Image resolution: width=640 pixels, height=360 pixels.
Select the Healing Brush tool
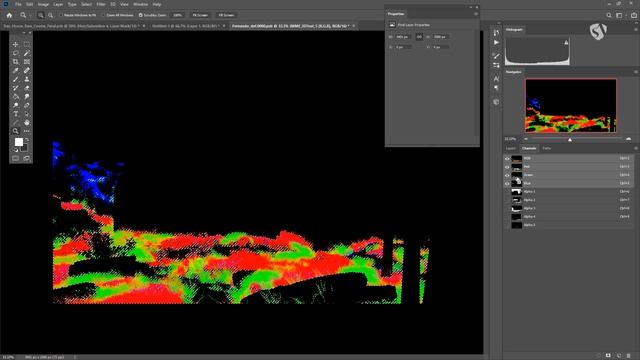point(27,71)
